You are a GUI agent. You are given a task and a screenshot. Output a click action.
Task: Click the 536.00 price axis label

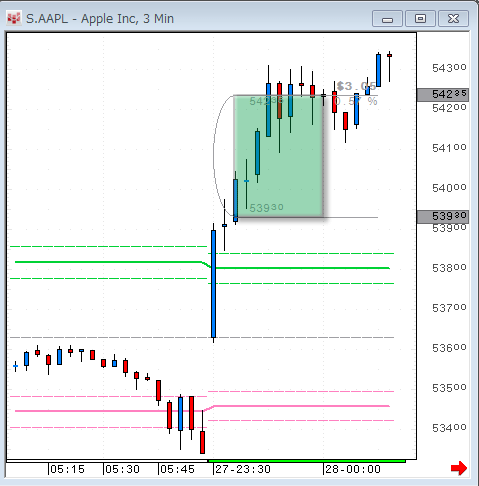[x=449, y=348]
